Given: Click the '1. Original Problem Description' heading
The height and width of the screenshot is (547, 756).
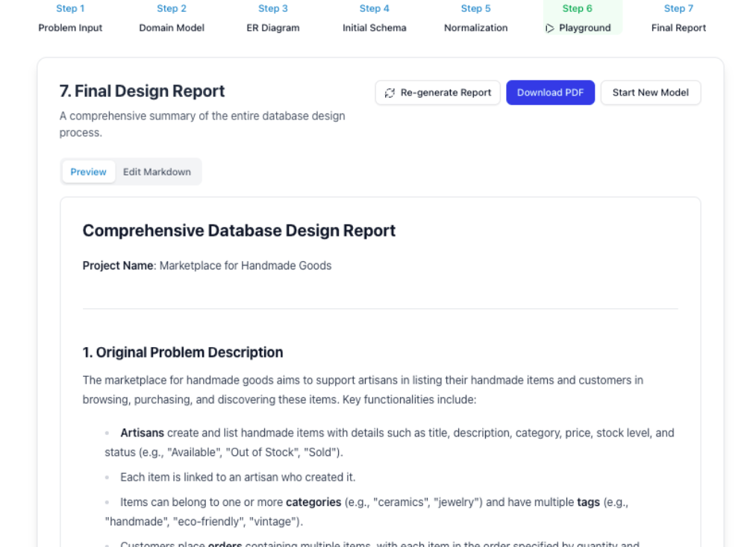Looking at the screenshot, I should (x=183, y=352).
